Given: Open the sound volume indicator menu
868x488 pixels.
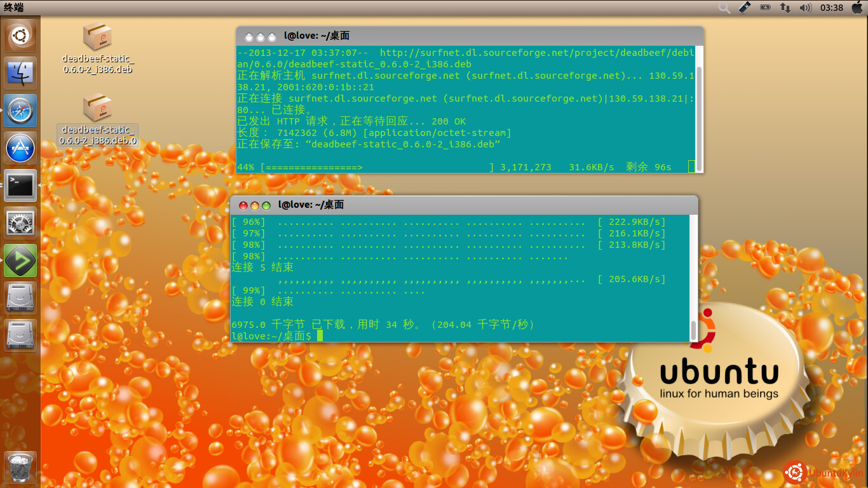Looking at the screenshot, I should (806, 8).
